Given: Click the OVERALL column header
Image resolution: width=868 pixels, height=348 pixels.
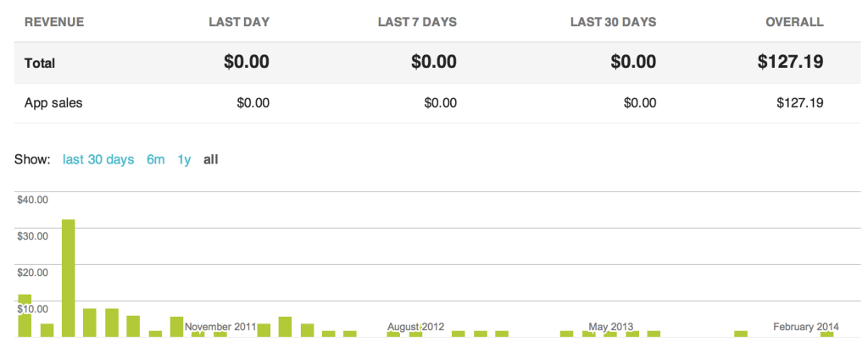Looking at the screenshot, I should coord(794,23).
